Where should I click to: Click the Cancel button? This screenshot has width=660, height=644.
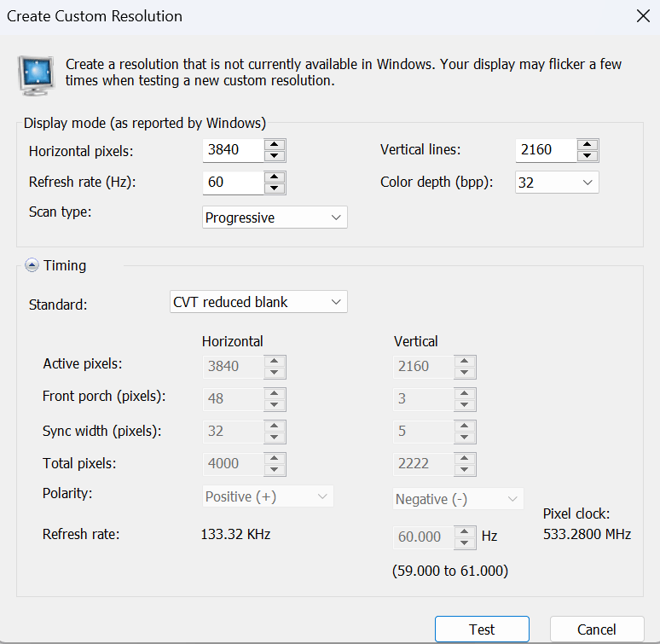(x=597, y=629)
